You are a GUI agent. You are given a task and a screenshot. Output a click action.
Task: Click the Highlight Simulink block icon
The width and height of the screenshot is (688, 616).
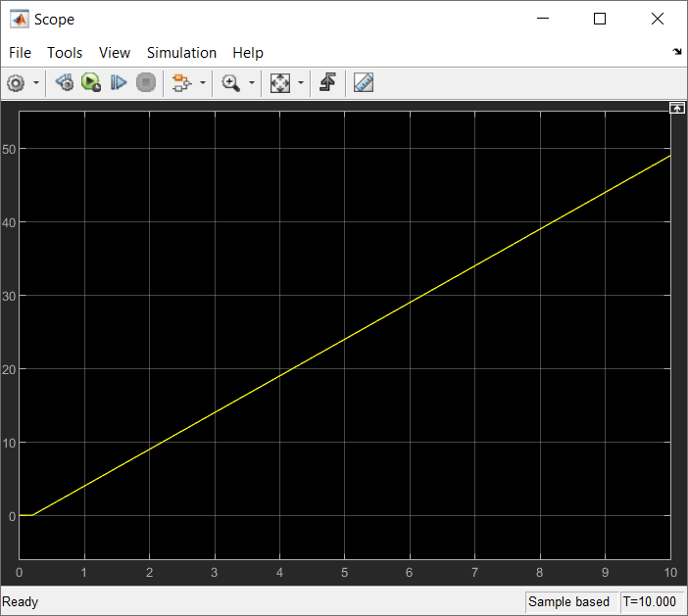point(180,83)
